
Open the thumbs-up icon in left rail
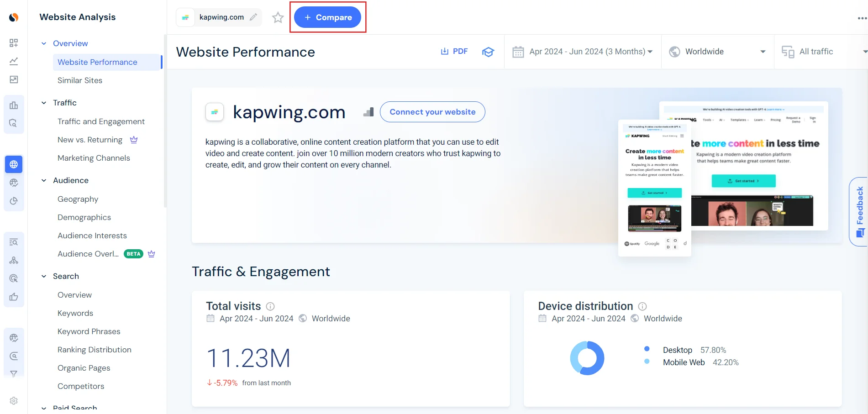click(x=14, y=297)
